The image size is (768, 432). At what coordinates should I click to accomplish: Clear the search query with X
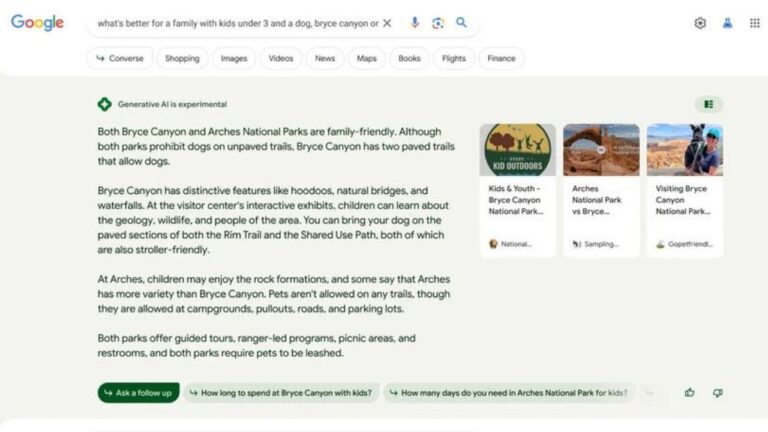387,23
